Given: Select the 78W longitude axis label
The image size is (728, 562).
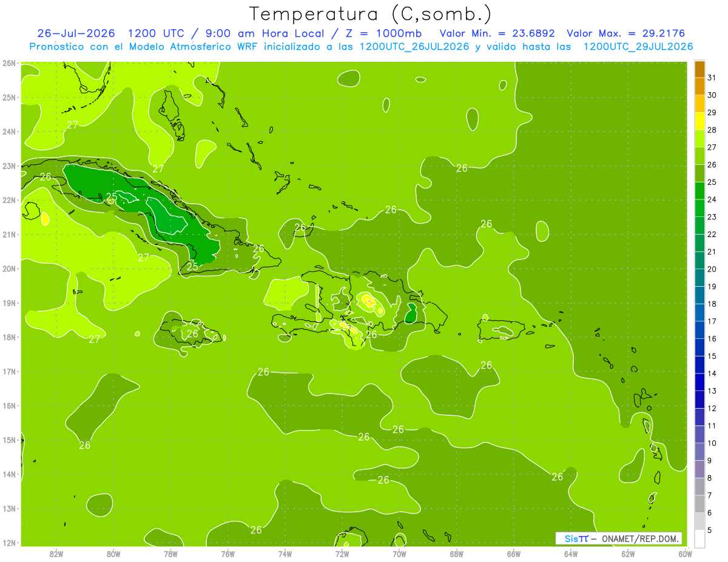Looking at the screenshot, I should coord(170,554).
